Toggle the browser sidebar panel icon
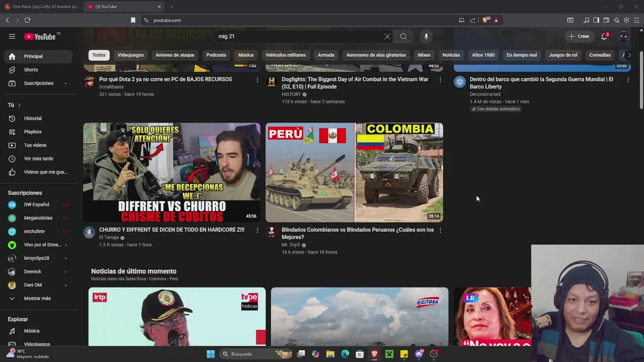Viewport: 644px width, 362px height. click(x=596, y=20)
